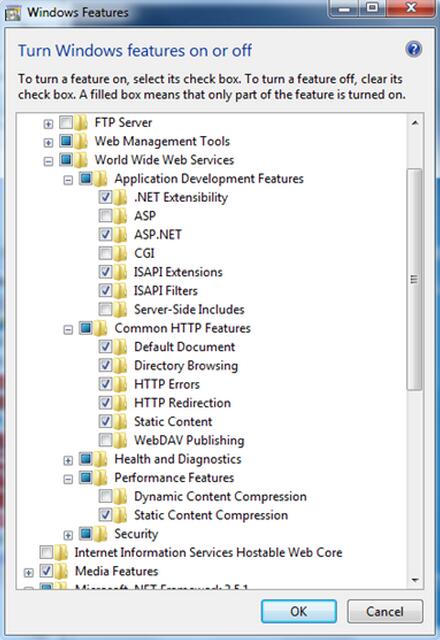
Task: Open the help question mark icon
Action: 413,49
